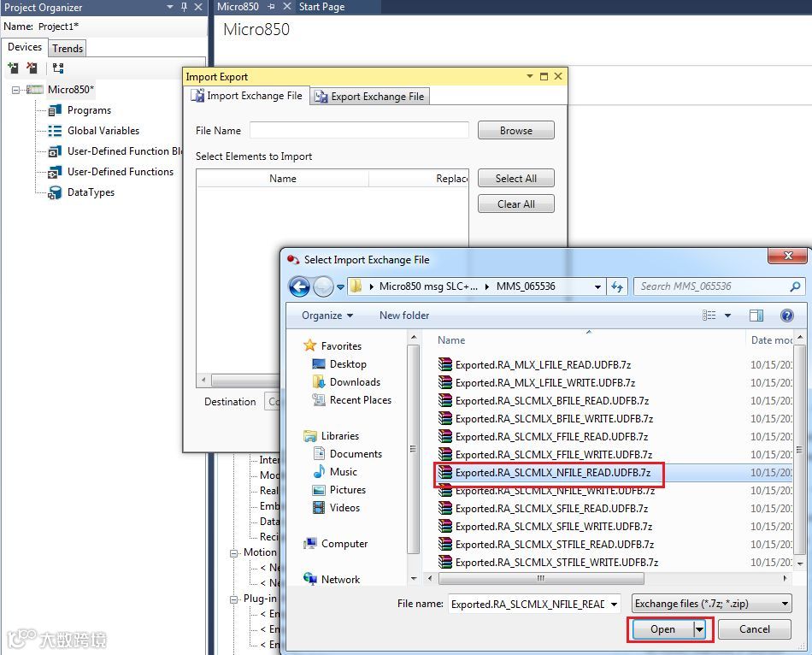Go back in the file dialog
The image size is (812, 655).
[299, 286]
